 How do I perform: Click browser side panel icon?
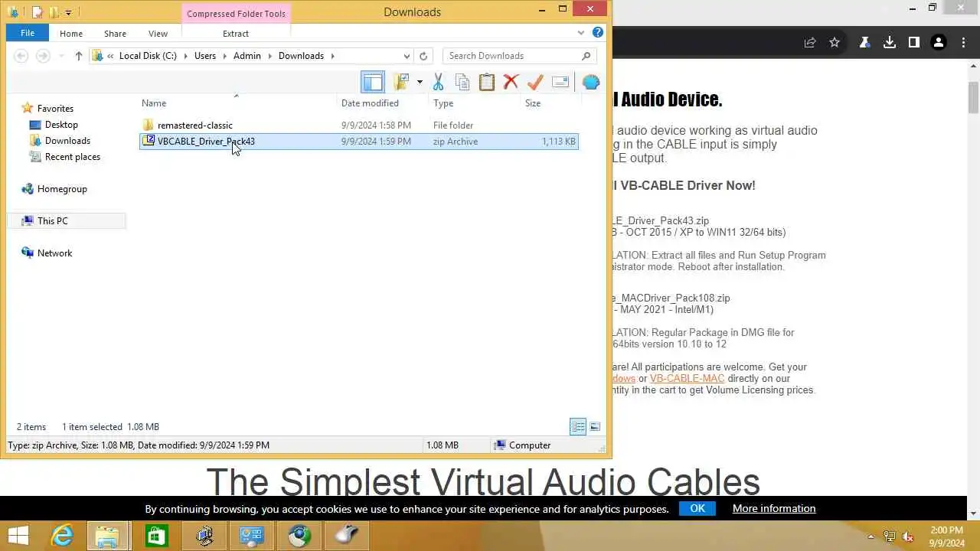click(914, 43)
